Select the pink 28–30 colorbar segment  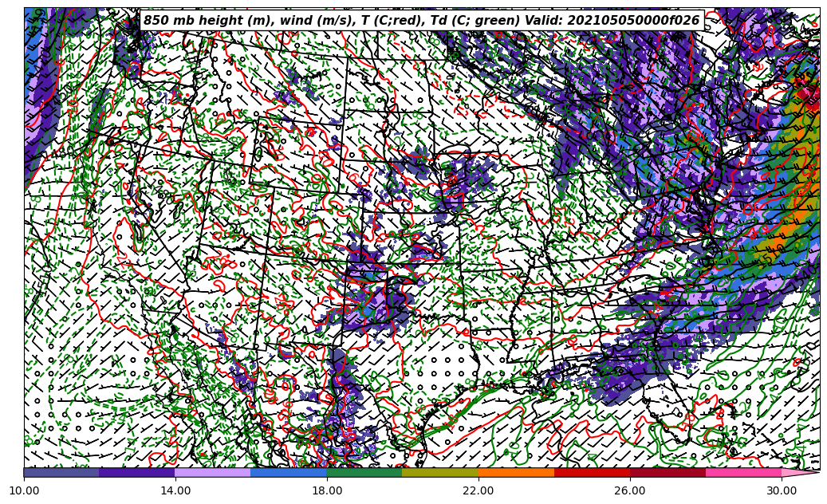point(743,472)
